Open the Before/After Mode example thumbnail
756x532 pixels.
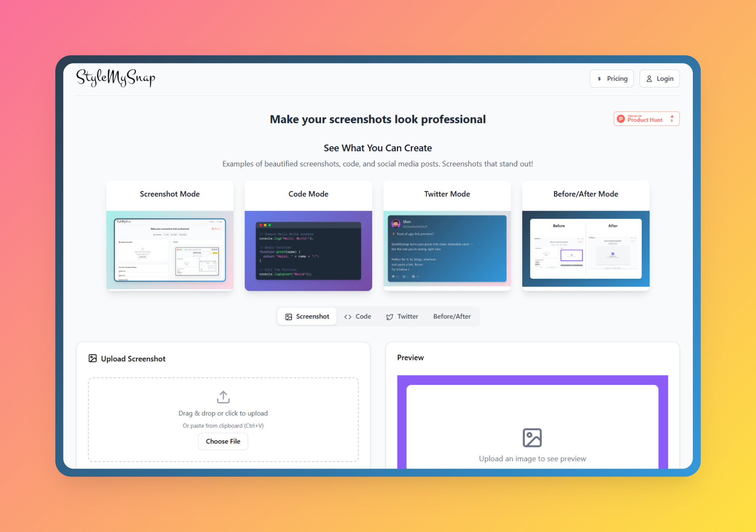click(x=586, y=249)
